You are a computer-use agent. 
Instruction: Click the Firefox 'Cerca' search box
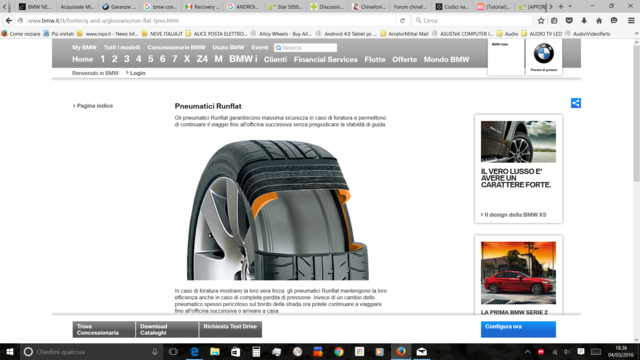click(473, 20)
